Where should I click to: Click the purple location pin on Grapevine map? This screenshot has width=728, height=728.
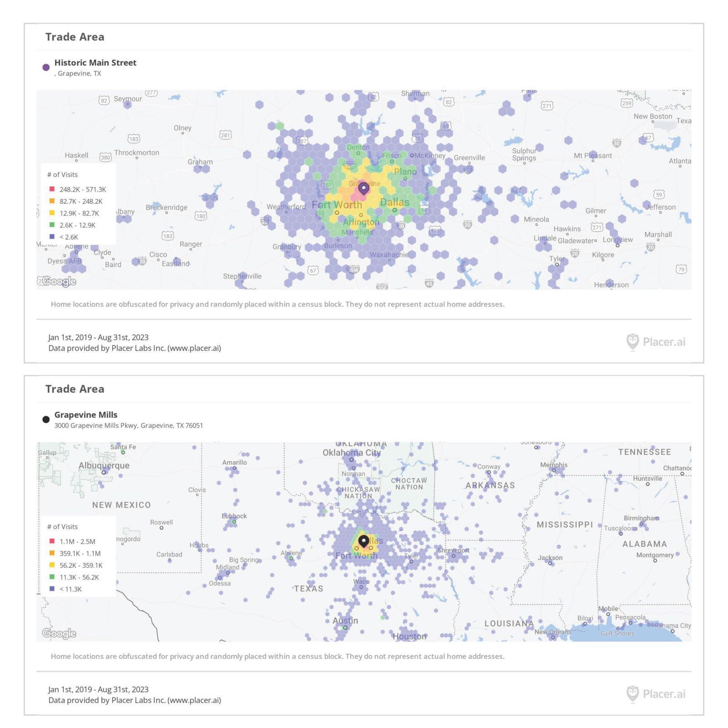point(363,188)
